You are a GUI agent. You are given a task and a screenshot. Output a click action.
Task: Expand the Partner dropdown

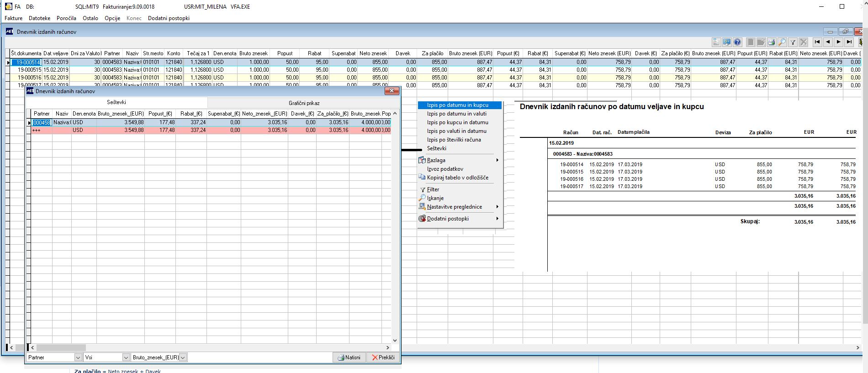point(78,357)
